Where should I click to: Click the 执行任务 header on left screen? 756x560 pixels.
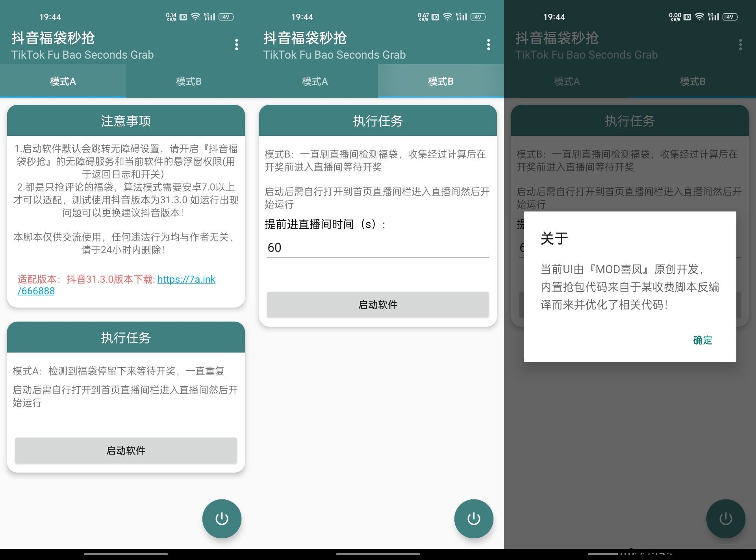(126, 337)
